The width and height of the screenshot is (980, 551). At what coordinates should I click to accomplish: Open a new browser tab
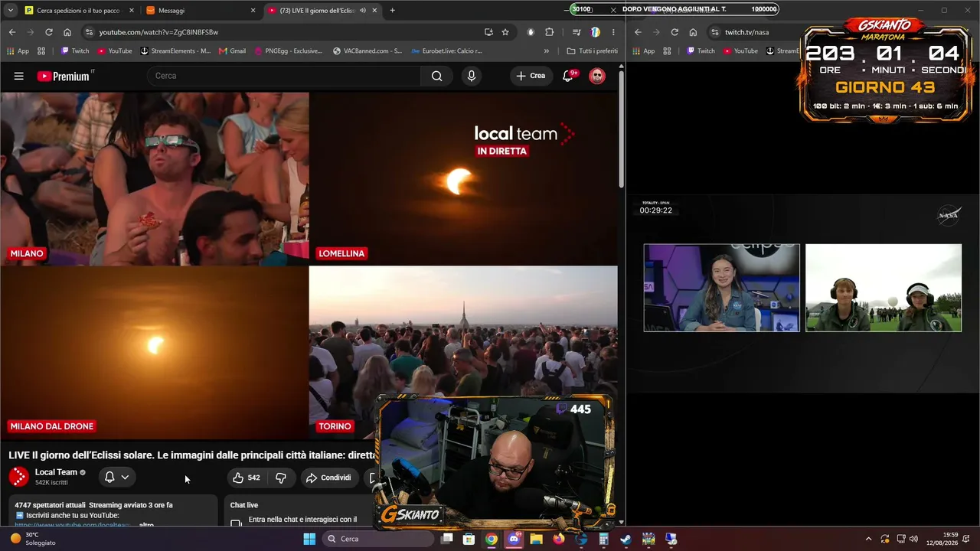coord(393,11)
